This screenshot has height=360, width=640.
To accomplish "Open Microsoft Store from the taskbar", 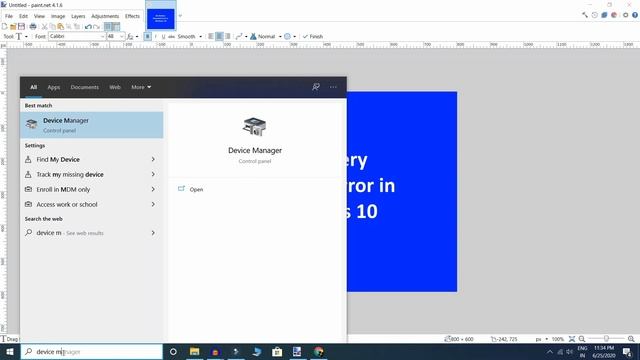I will click(x=277, y=351).
